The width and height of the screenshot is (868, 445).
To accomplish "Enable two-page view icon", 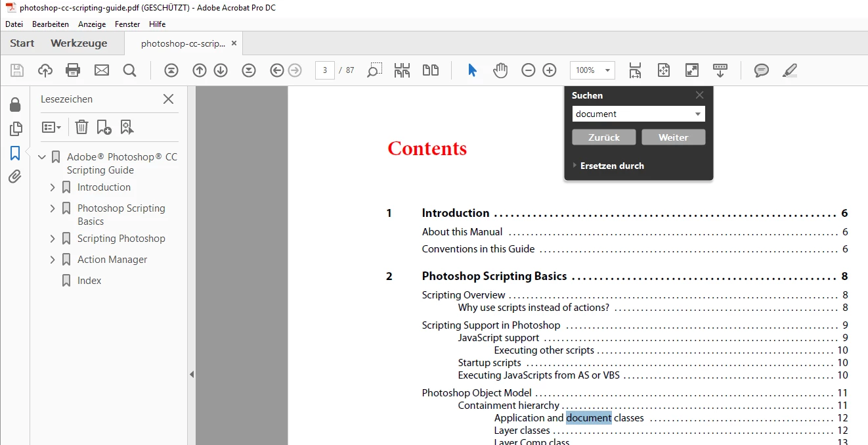I will [x=431, y=70].
